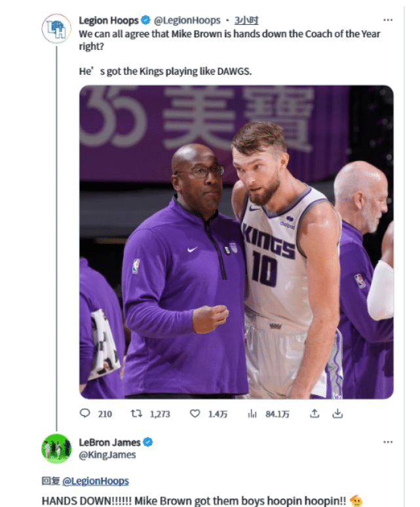Click the Legion Hoops display name

108,20
